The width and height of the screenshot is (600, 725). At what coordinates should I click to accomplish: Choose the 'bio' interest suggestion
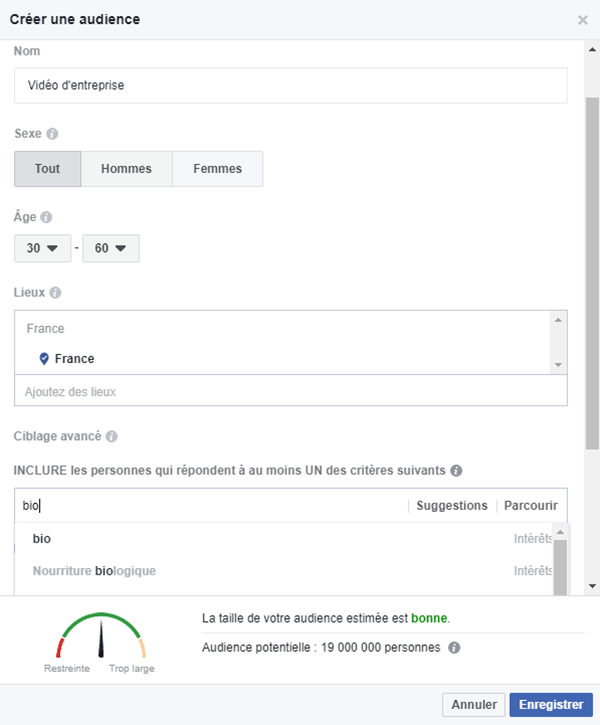[x=42, y=539]
